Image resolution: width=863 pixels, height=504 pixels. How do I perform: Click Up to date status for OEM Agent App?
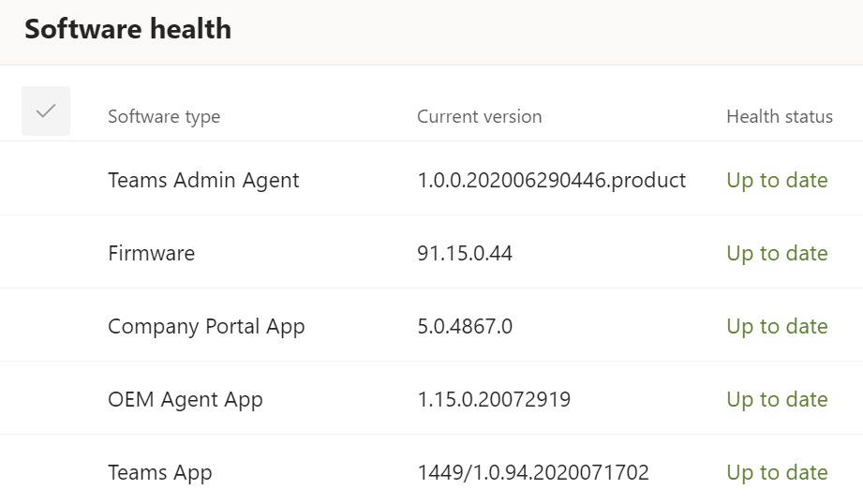777,399
